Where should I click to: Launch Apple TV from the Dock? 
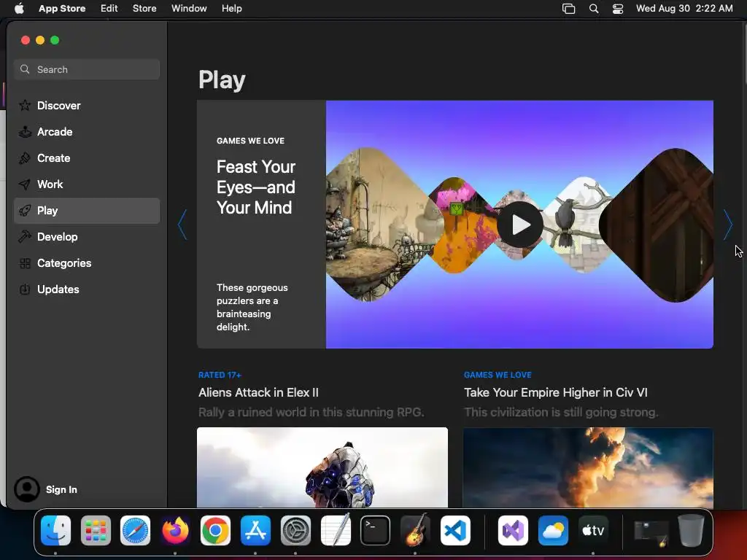tap(593, 531)
